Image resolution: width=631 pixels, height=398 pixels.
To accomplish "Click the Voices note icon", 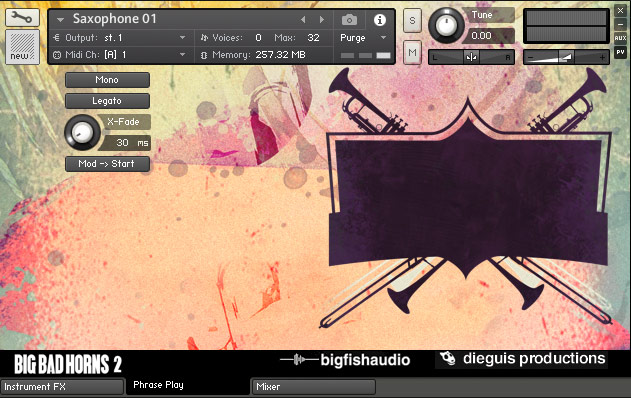I will pos(204,38).
